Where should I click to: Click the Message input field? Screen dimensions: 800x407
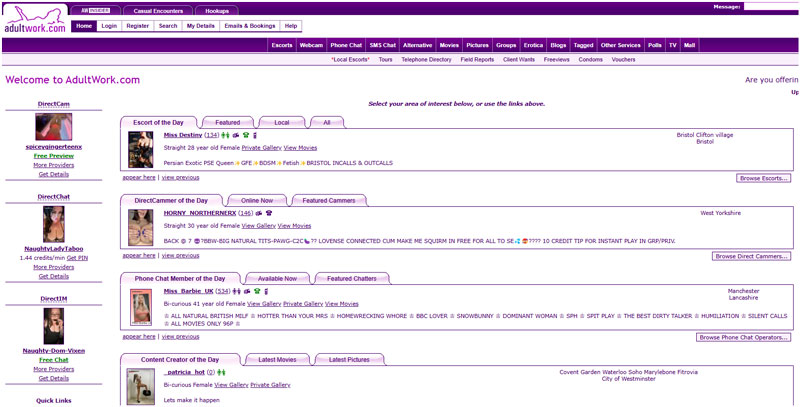click(771, 7)
